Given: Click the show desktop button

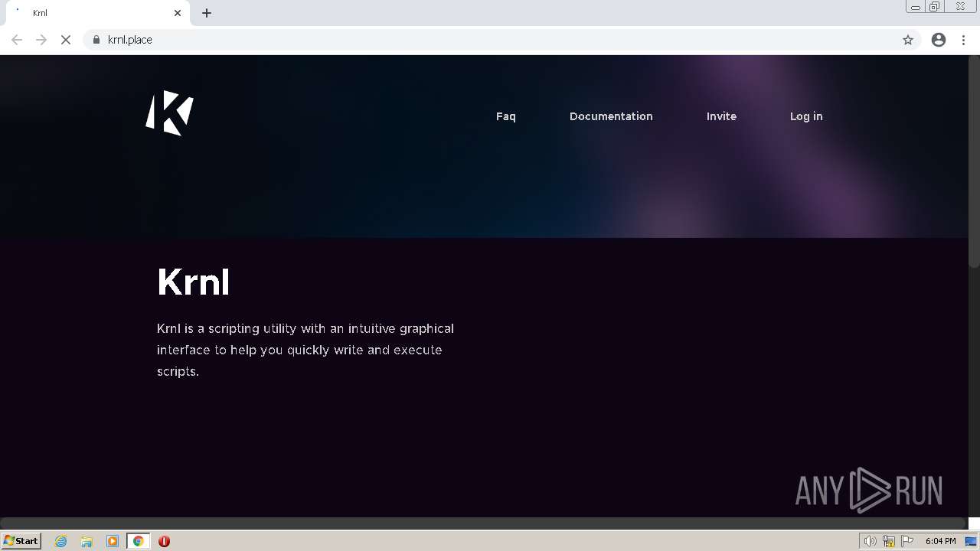Looking at the screenshot, I should click(972, 541).
